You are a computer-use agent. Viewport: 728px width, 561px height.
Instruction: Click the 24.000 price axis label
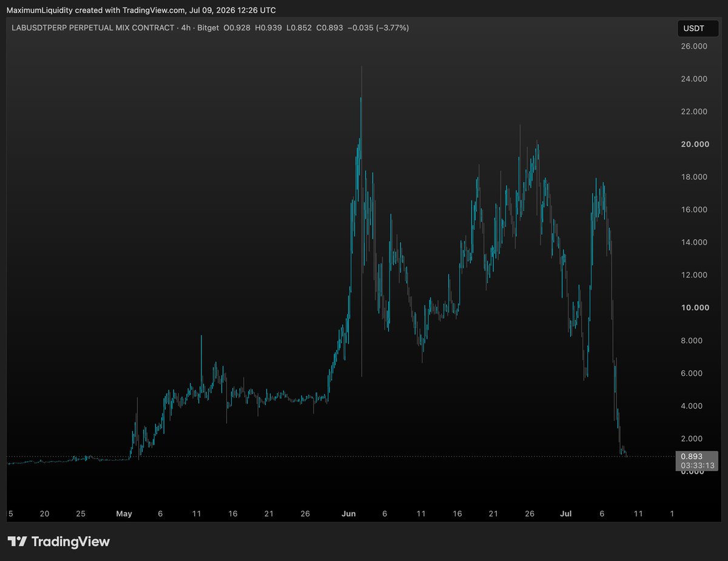coord(695,79)
